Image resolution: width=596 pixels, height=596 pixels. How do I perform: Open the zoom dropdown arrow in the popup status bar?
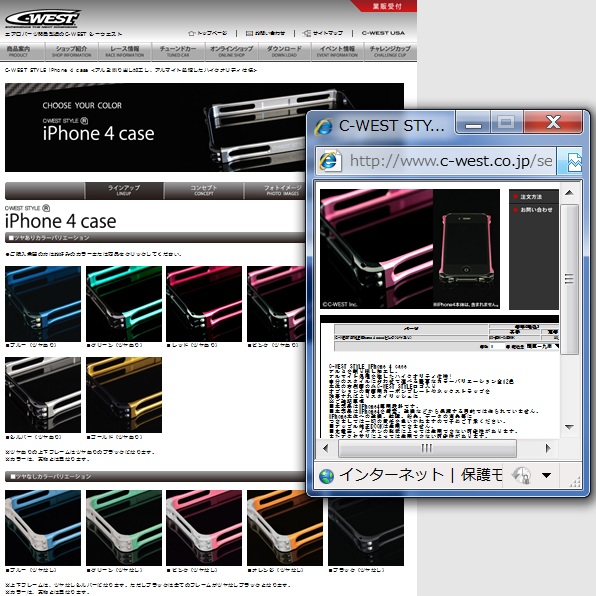point(546,475)
